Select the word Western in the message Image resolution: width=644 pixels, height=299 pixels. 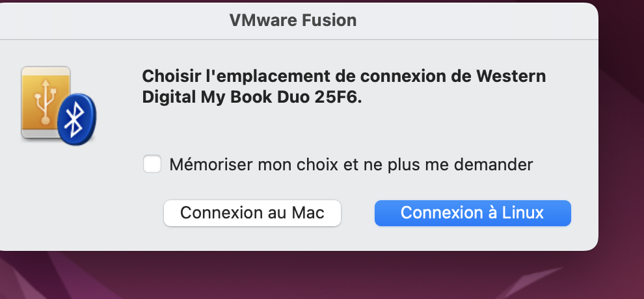pos(511,76)
